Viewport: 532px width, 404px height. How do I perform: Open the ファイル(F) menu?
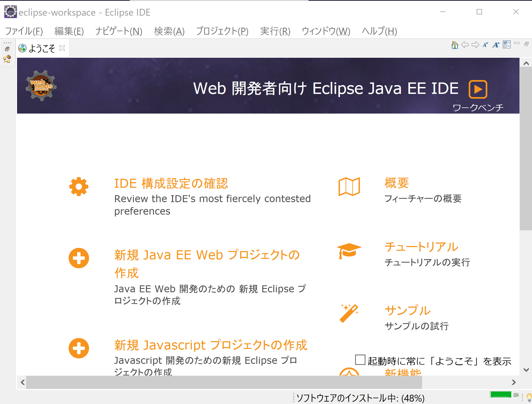[24, 31]
